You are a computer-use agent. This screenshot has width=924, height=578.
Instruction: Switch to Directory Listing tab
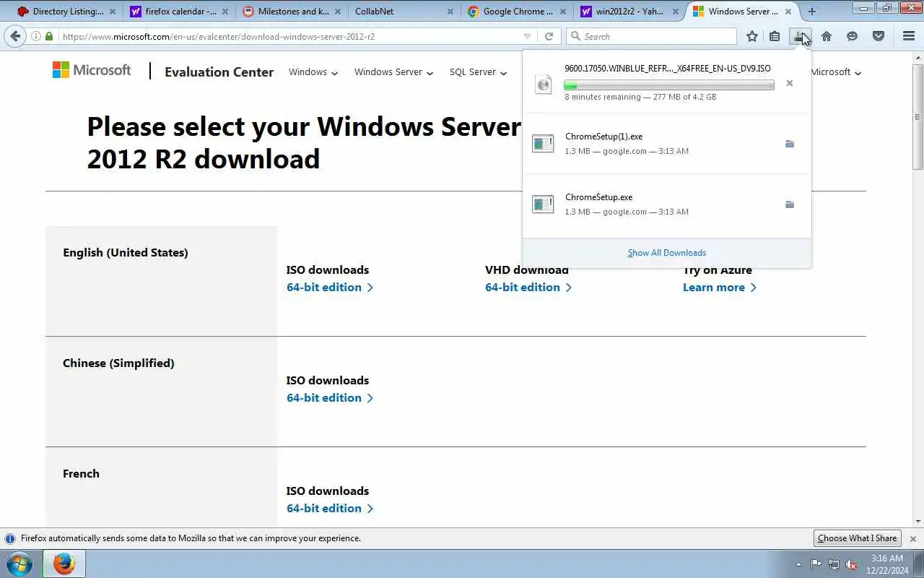click(x=66, y=12)
